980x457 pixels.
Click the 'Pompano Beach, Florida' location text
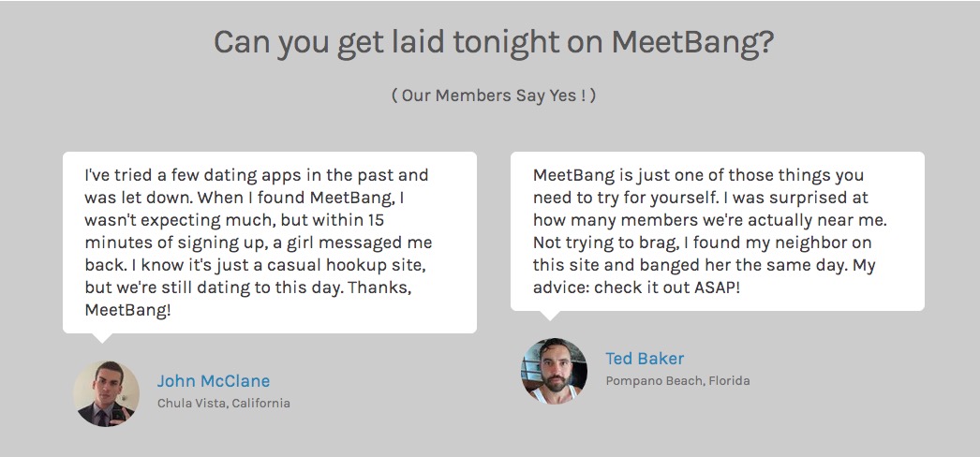pos(677,381)
